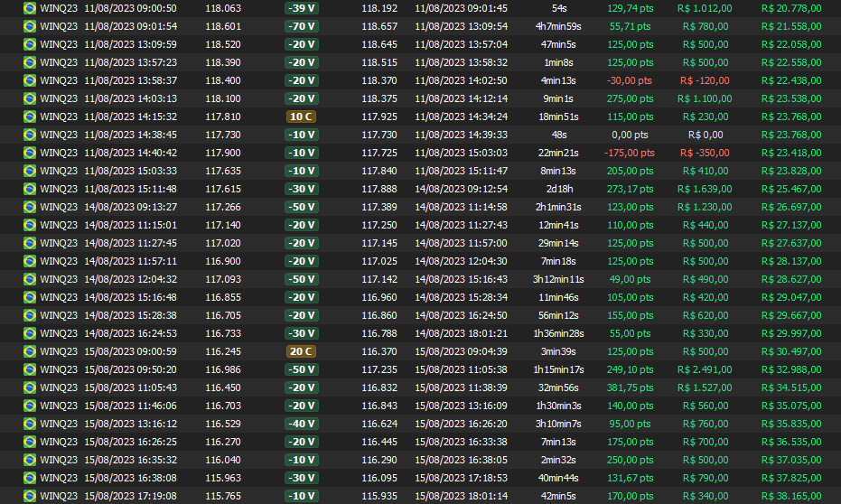Click the flag icon on the 11/08/2023 13:58:37 row
This screenshot has width=841, height=504.
30,80
